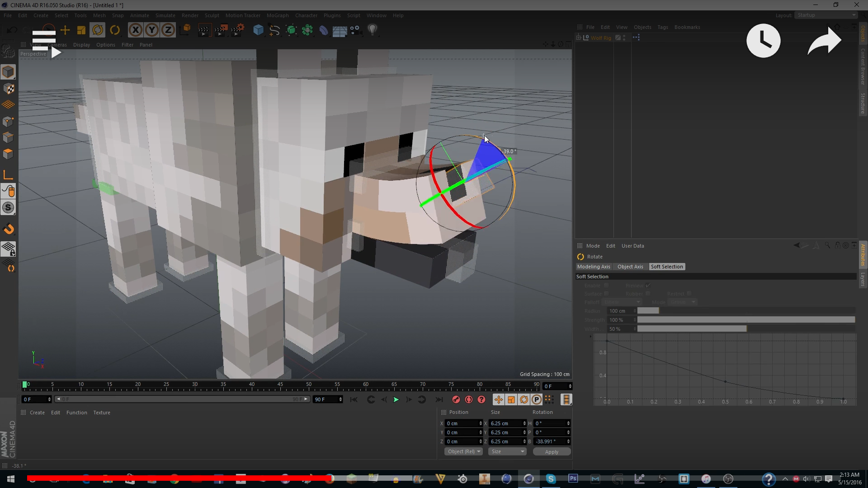Toggle Z axis lock
Viewport: 868px width, 488px height.
168,30
